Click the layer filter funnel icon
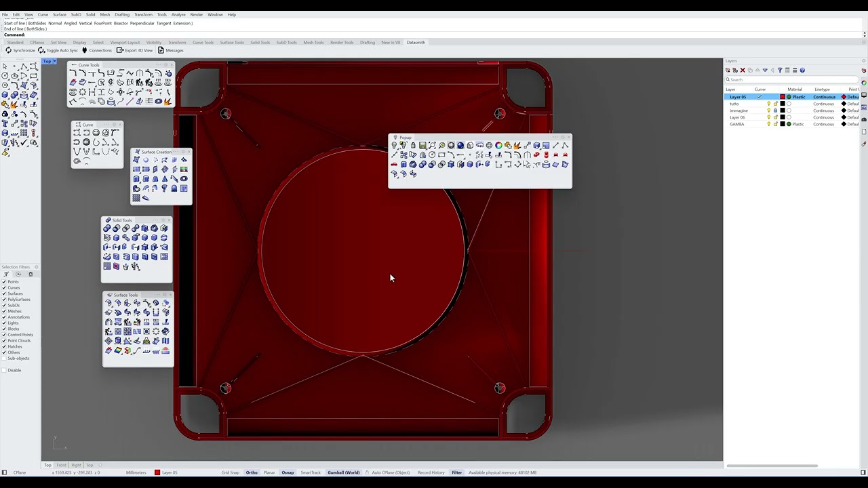Screen dimensions: 868x488 point(780,70)
